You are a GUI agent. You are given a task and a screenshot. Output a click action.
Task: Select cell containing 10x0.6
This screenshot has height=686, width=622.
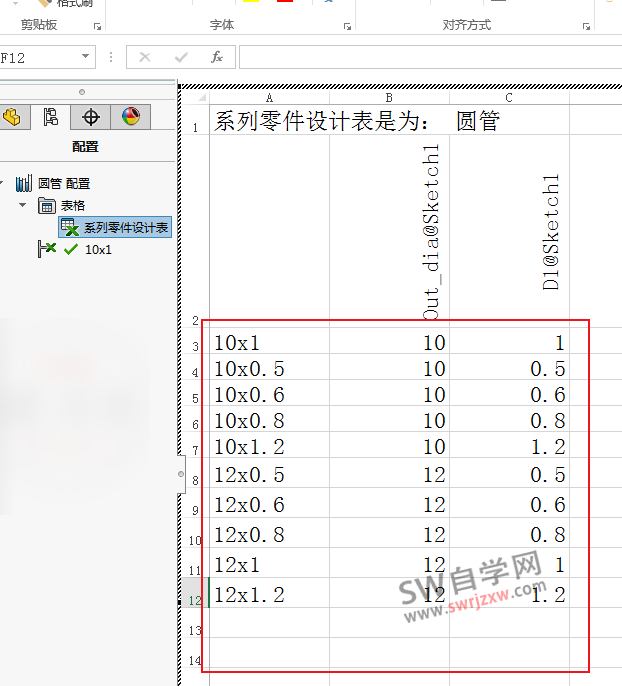pos(269,393)
